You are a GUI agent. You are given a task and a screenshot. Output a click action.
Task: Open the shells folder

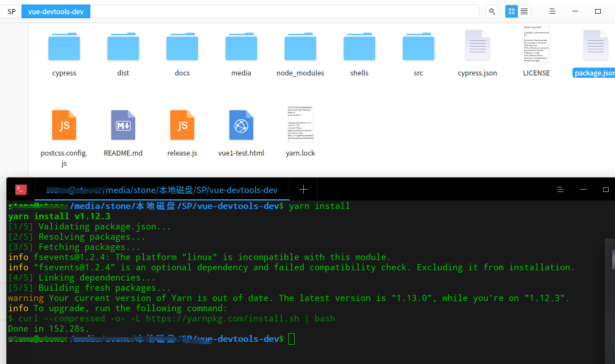[359, 47]
